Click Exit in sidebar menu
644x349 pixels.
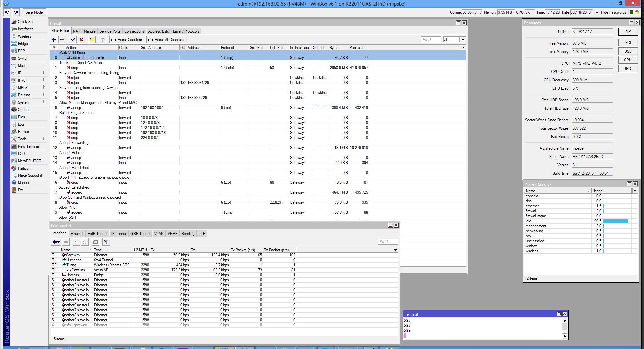21,190
